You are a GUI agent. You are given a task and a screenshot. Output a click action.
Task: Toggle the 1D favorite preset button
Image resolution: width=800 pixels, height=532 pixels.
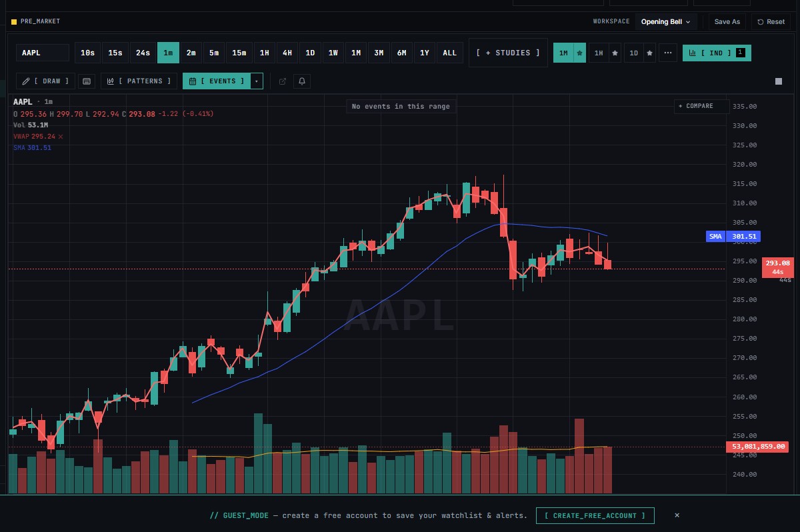pos(634,53)
